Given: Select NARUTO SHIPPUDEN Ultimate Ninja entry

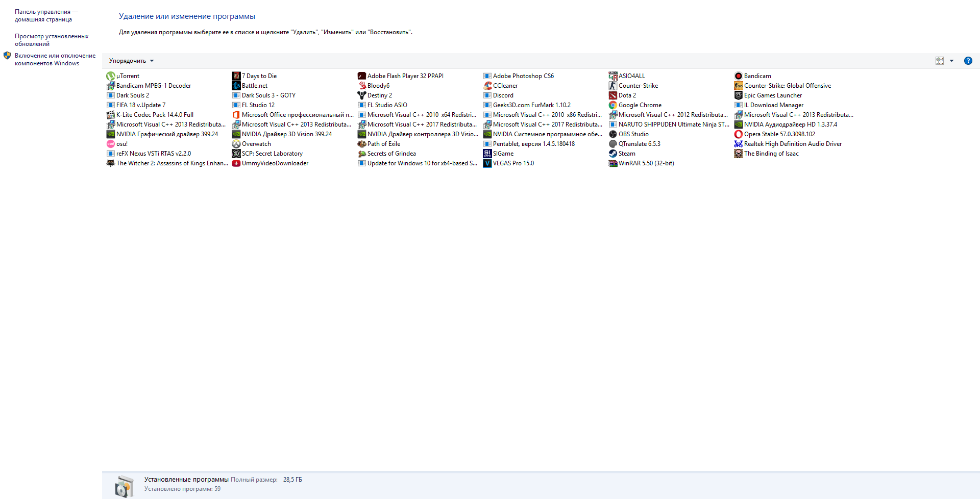Looking at the screenshot, I should pyautogui.click(x=669, y=124).
